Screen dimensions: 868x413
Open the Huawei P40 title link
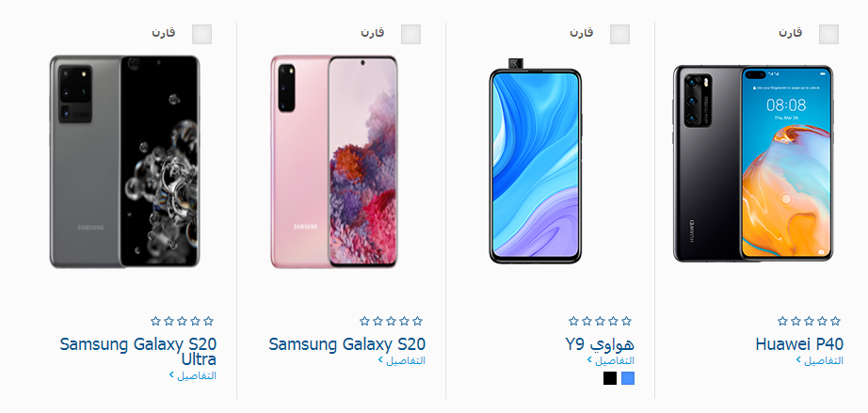coord(799,344)
